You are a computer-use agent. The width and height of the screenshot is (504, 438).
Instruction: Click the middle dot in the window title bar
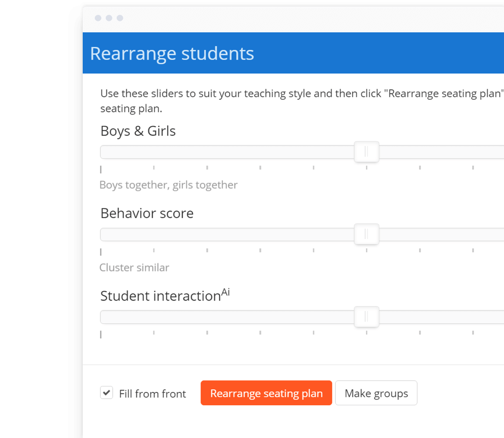point(109,18)
